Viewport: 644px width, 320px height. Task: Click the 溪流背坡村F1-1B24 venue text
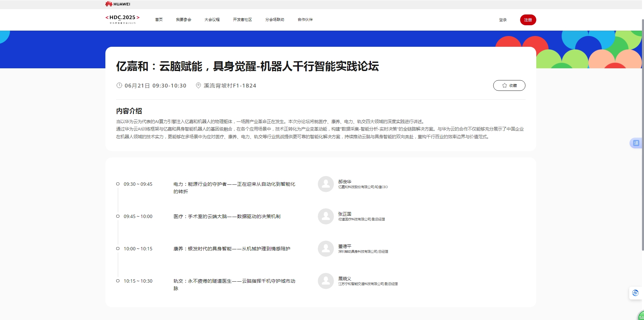coord(230,85)
